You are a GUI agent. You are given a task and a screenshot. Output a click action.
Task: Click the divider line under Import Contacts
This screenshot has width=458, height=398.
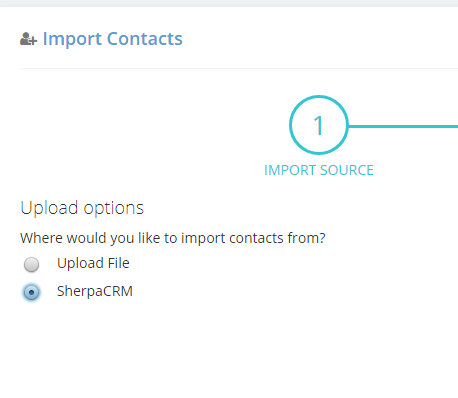coord(239,68)
